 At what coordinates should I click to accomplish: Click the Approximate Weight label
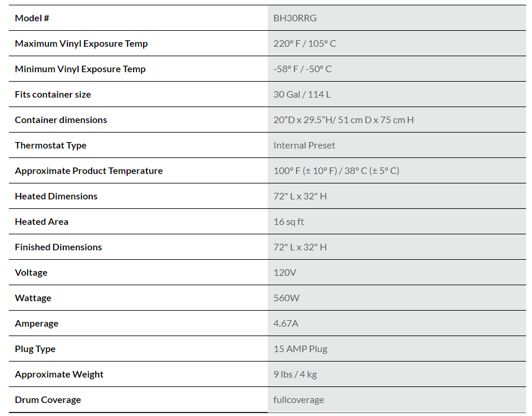(59, 375)
